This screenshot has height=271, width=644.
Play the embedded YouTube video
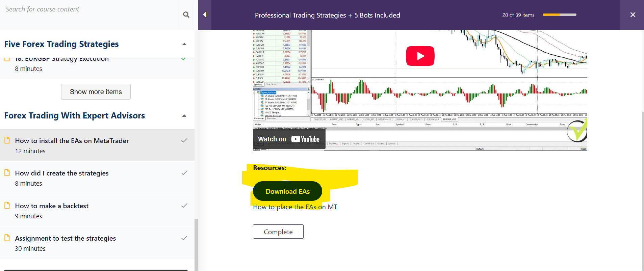[420, 56]
